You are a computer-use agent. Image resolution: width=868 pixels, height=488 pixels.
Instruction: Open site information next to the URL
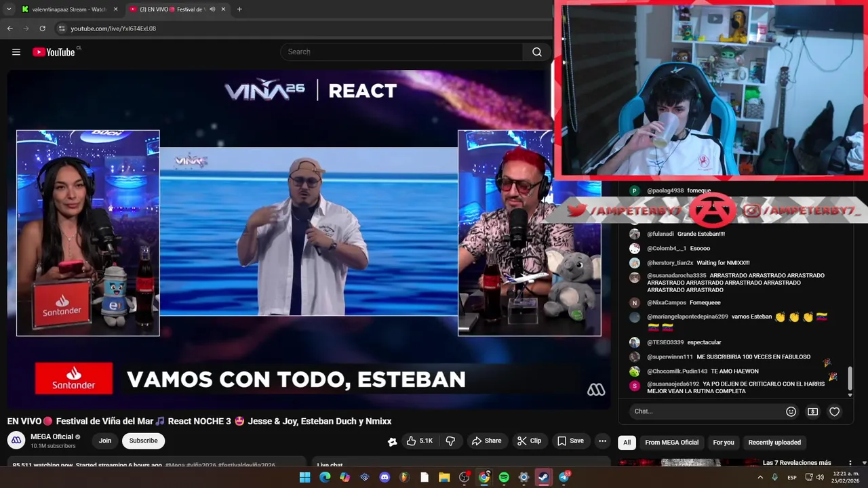(x=62, y=28)
